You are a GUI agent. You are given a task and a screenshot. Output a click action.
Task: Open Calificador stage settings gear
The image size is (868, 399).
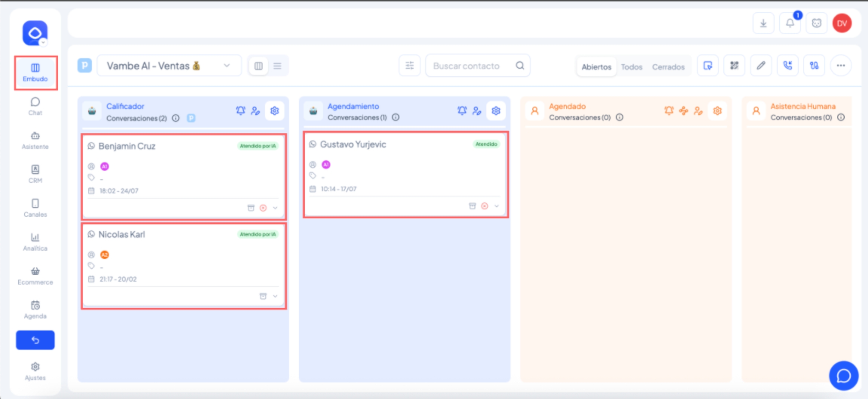[x=275, y=111]
